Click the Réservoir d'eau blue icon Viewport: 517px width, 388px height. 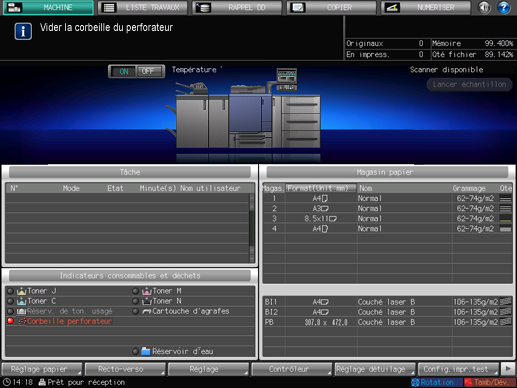pos(146,351)
